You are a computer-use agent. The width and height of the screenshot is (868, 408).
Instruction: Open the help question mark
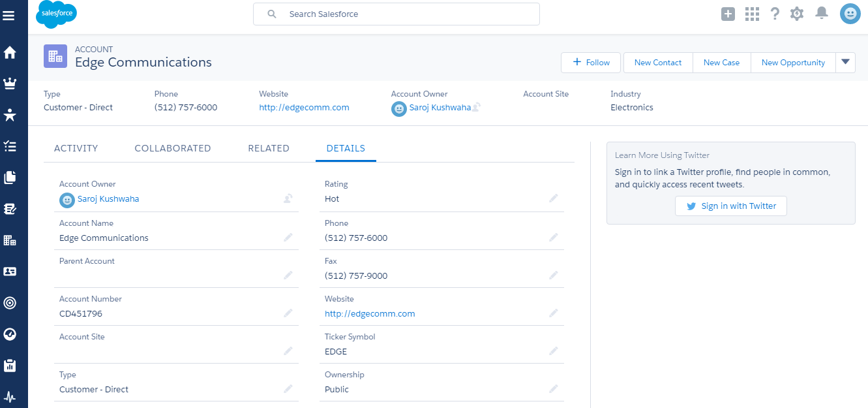pos(775,14)
